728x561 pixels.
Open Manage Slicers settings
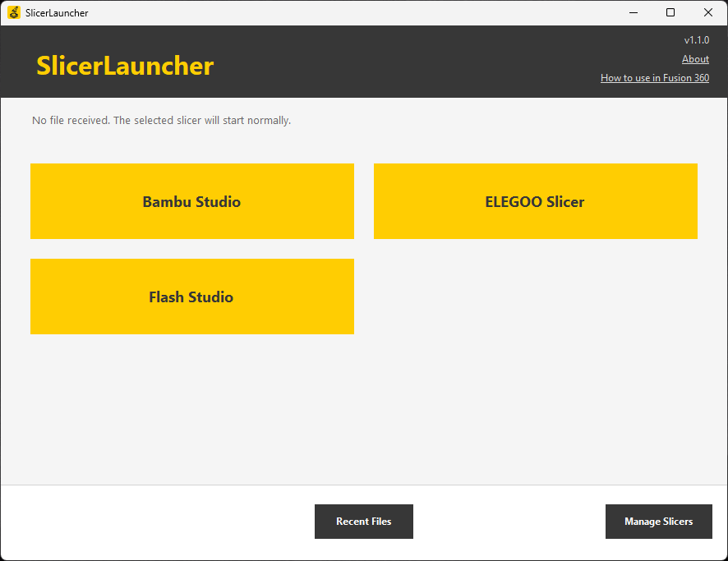658,522
